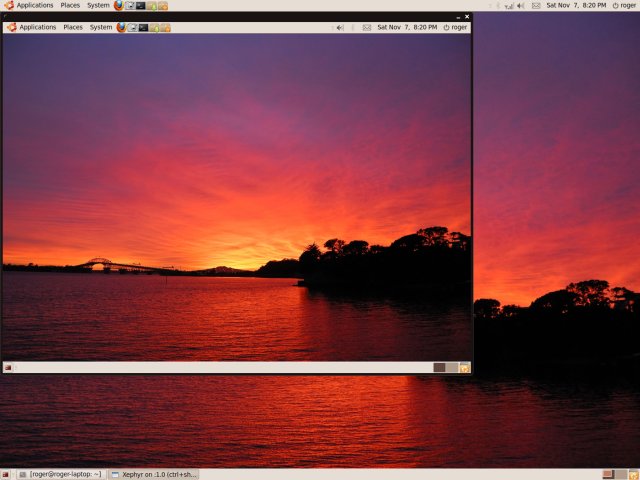This screenshot has width=640, height=480.
Task: Click the volume icon inside the nested desktop
Action: (x=340, y=27)
